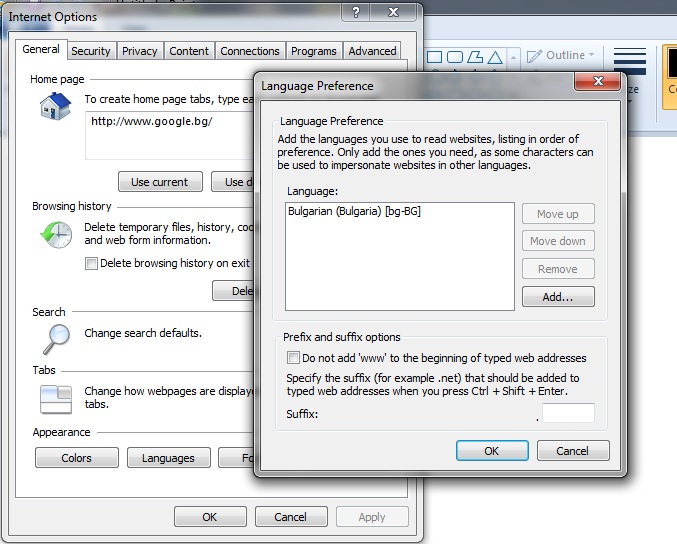The height and width of the screenshot is (544, 677).
Task: Click Cancel in Internet Options
Action: pyautogui.click(x=291, y=517)
